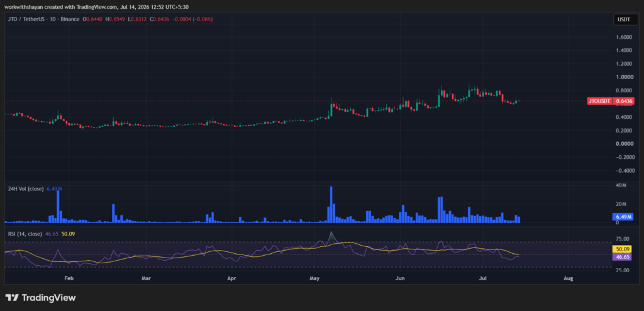The image size is (644, 311).
Task: Click the 0.0000 price axis label
Action: (x=623, y=144)
